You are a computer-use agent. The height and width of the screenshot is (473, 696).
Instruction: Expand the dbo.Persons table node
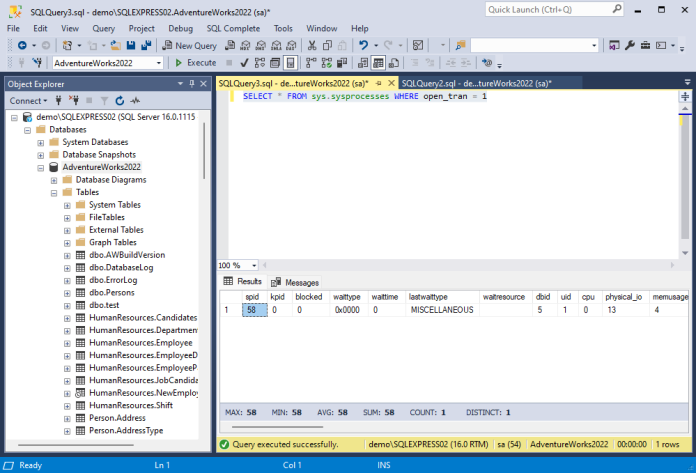coord(67,293)
